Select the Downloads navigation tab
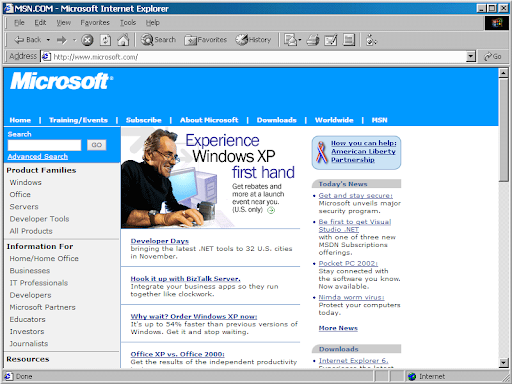 click(x=277, y=120)
